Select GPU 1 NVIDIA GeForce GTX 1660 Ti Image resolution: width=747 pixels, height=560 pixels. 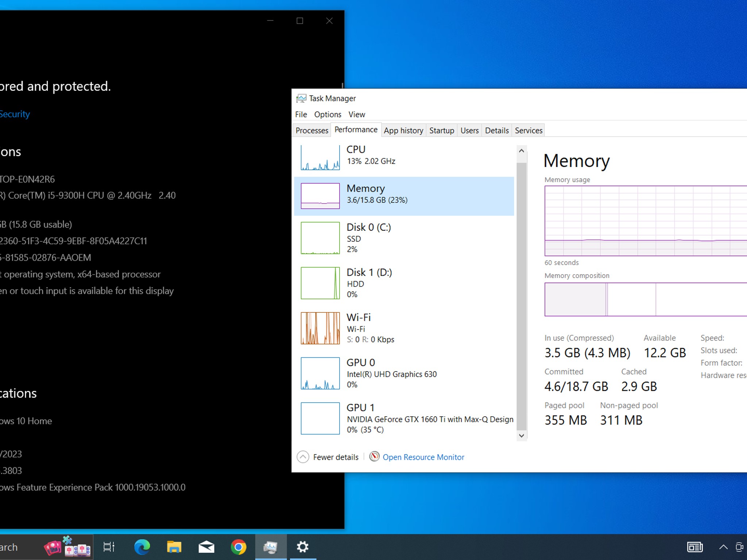point(404,418)
